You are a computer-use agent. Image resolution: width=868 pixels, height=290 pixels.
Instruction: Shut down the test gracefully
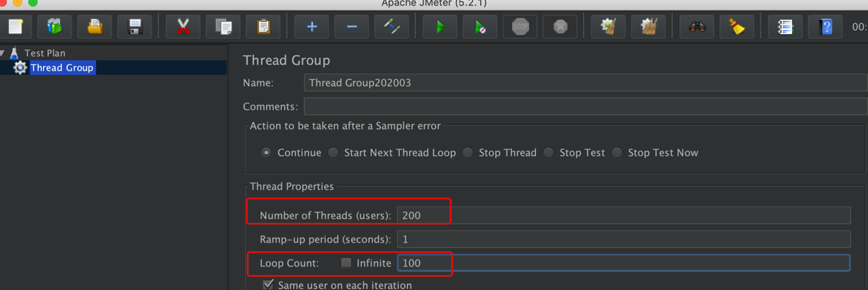pos(560,27)
